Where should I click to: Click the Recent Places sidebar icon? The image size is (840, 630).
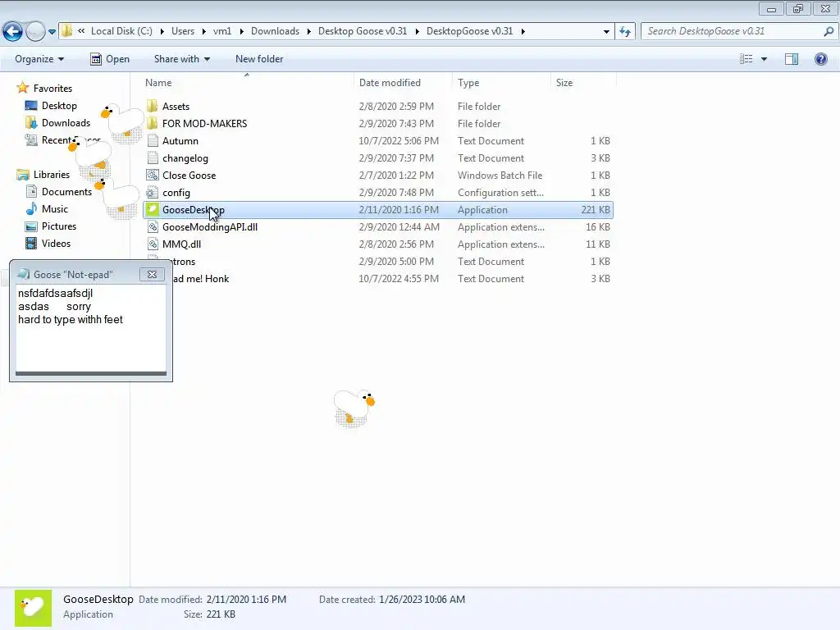[x=31, y=139]
